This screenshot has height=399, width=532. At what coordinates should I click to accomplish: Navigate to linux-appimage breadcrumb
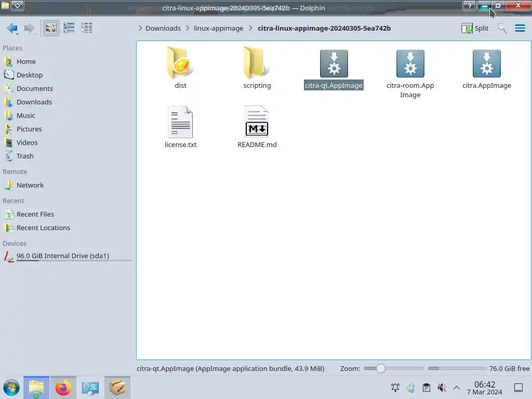tap(219, 28)
